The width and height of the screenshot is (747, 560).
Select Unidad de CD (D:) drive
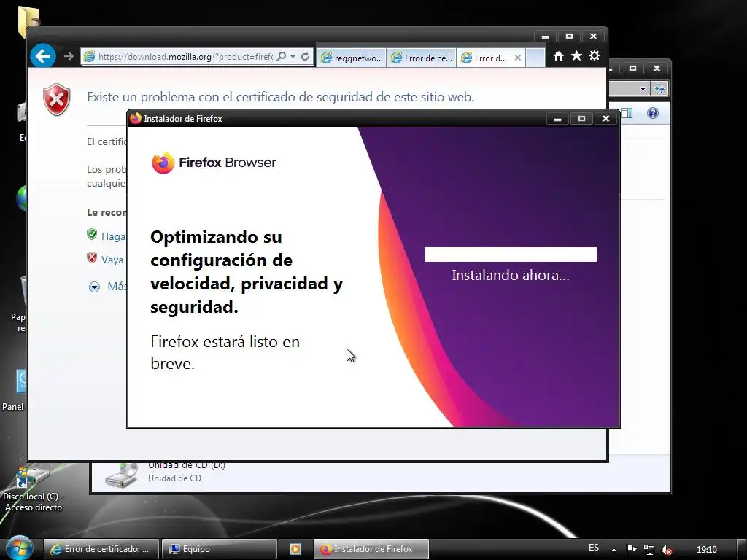tap(166, 472)
